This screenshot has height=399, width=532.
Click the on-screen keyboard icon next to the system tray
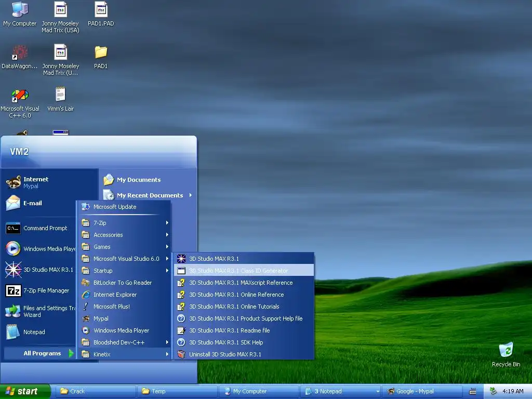tap(473, 392)
